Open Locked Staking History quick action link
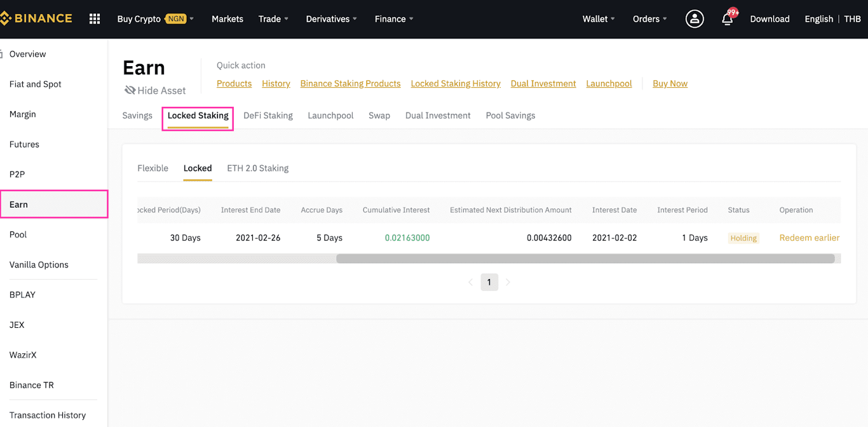Image resolution: width=868 pixels, height=427 pixels. (x=456, y=83)
